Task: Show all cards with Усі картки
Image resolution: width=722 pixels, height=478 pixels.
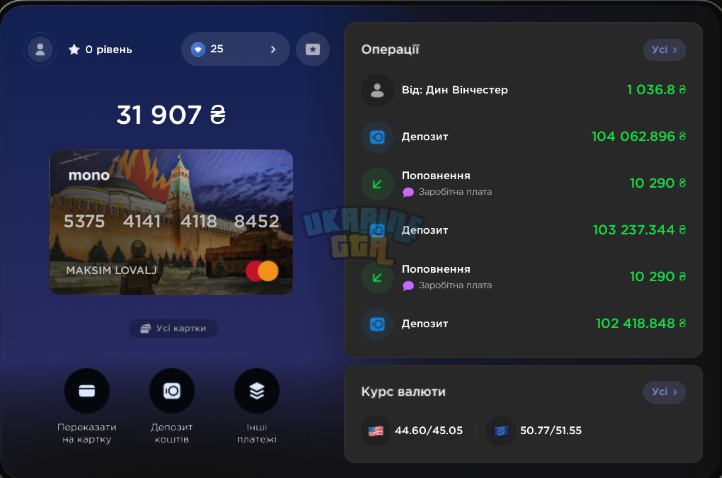Action: (x=173, y=328)
